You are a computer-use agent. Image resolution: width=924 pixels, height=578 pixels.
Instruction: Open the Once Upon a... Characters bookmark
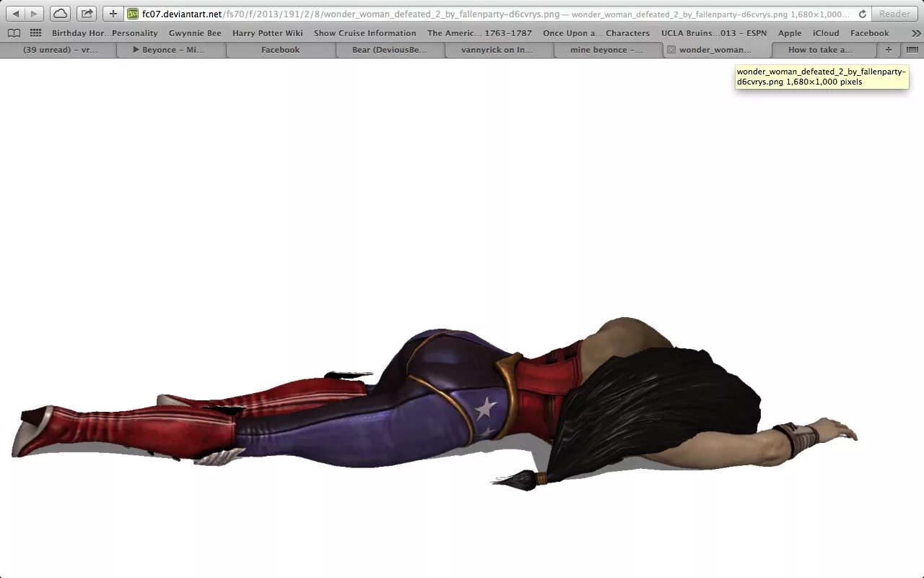(x=596, y=33)
